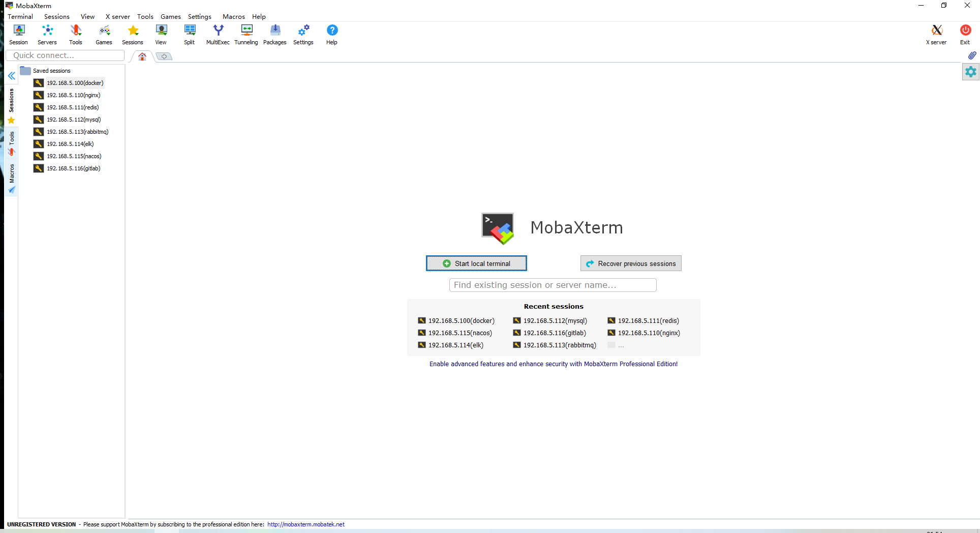980x533 pixels.
Task: Open recent session 192.168.5.111(redis)
Action: (644, 320)
